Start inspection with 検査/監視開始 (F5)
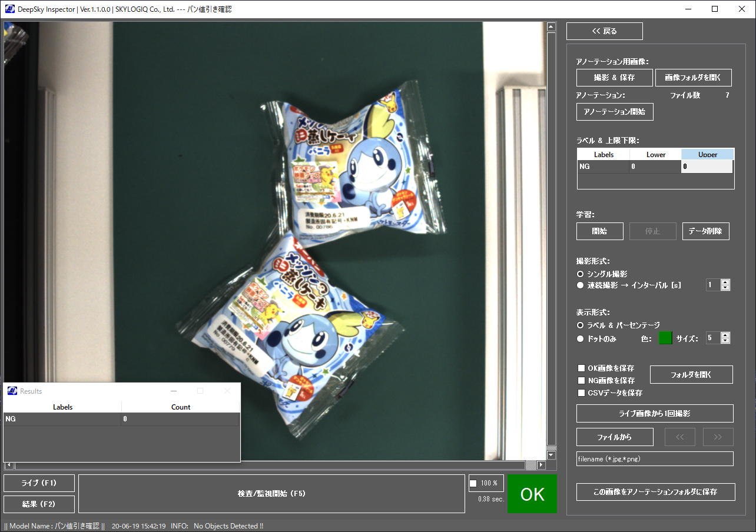Viewport: 756px width, 532px height. [271, 494]
